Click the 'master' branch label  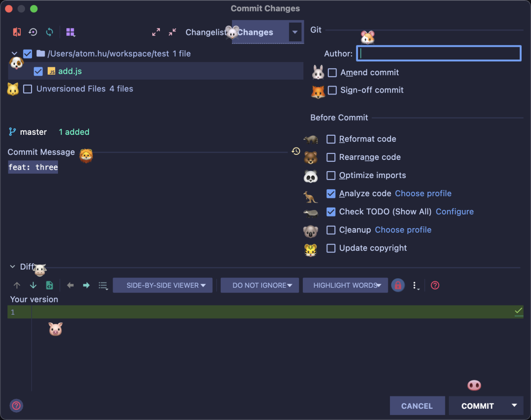point(33,132)
